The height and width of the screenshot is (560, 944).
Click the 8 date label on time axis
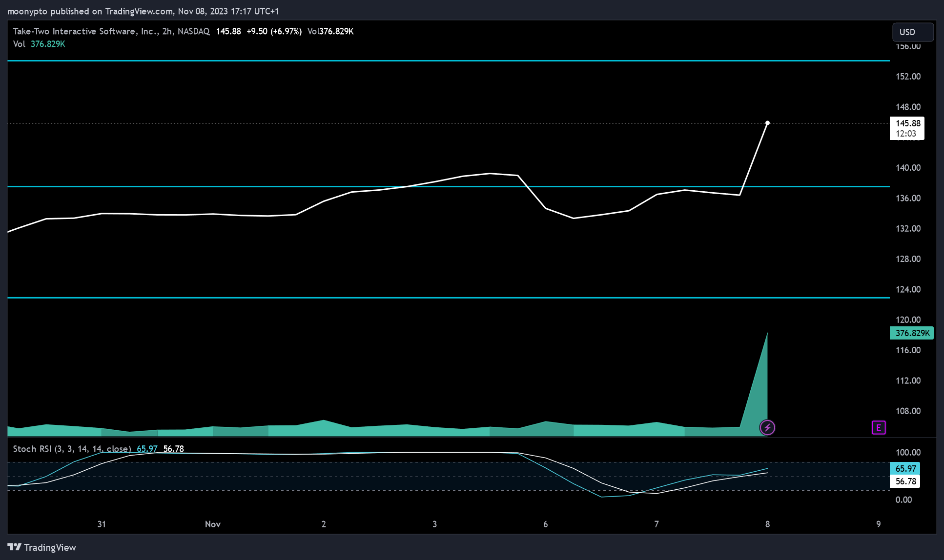(x=767, y=524)
